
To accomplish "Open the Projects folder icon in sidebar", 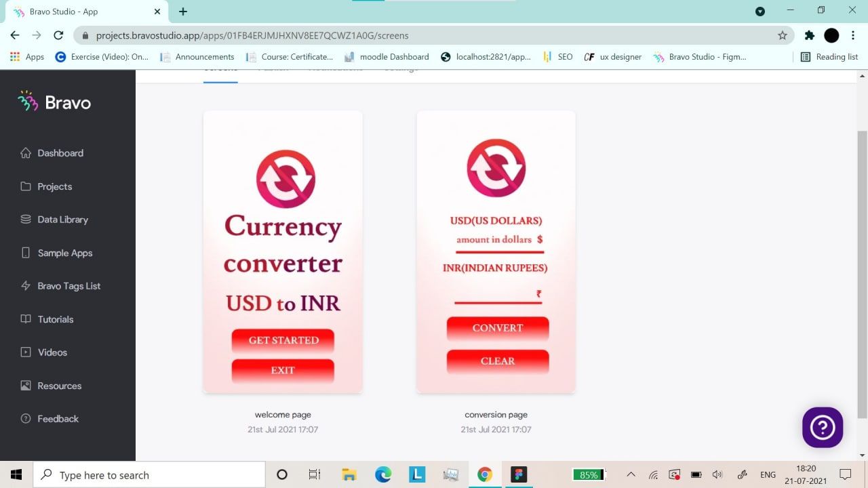I will click(26, 186).
